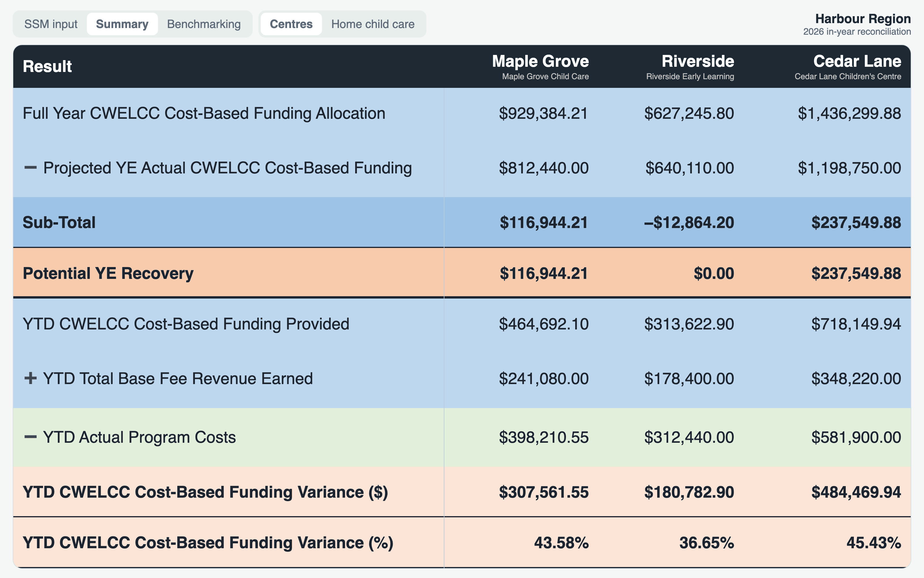Click the $398,210.55 program costs cell
Screen dimensions: 924x578
click(x=544, y=437)
